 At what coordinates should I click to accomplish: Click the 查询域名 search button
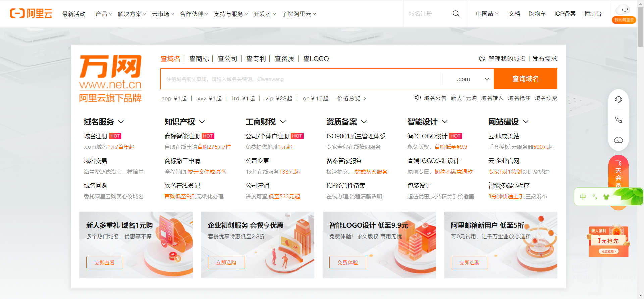[526, 79]
